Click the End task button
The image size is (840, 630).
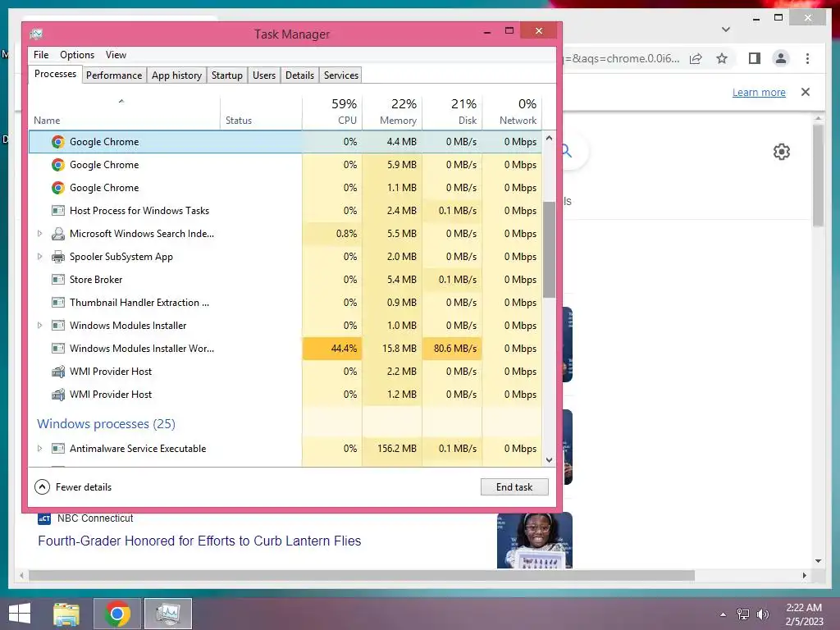click(514, 487)
